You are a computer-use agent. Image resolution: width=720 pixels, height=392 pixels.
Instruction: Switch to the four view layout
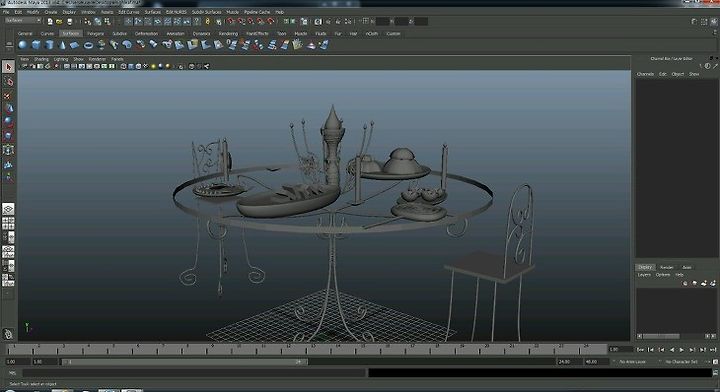(x=8, y=224)
